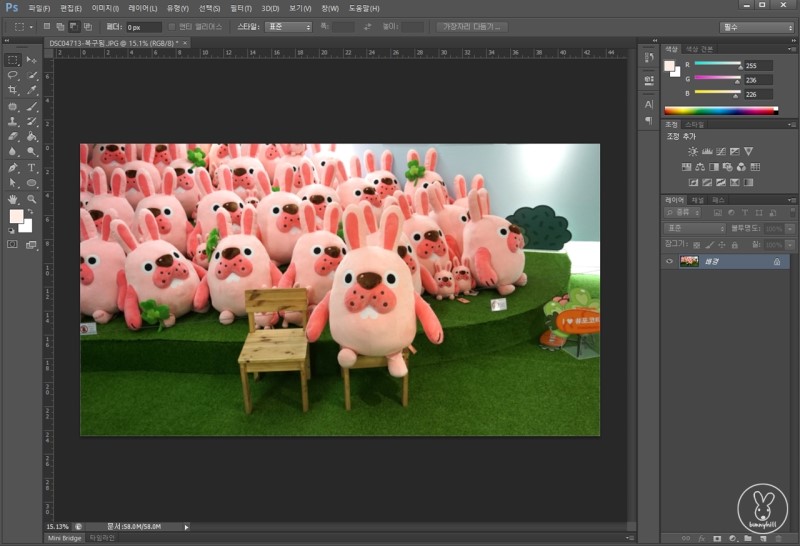Open the 스타일 dropdown in options bar

[287, 27]
